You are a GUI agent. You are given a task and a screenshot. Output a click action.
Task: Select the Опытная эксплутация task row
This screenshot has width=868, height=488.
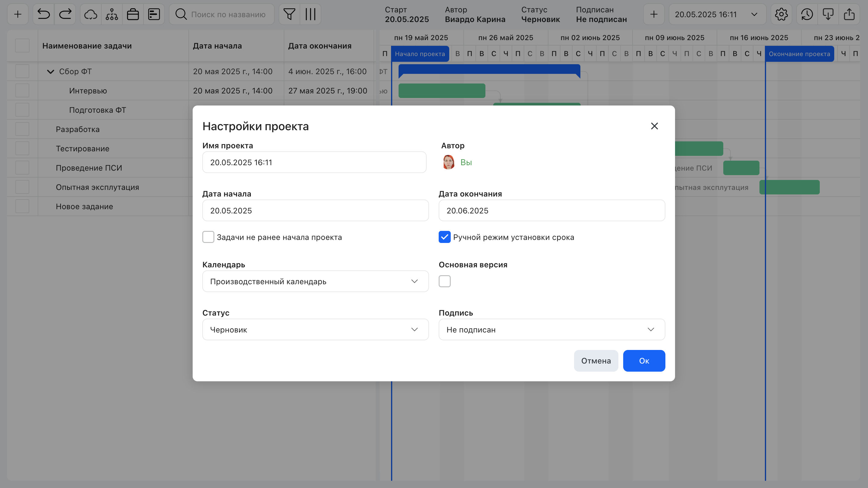(97, 187)
